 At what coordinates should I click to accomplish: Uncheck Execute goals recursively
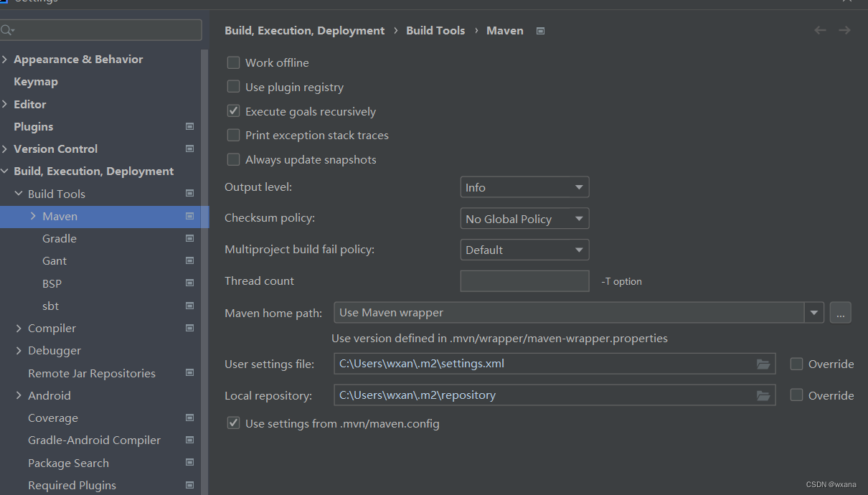(x=233, y=111)
